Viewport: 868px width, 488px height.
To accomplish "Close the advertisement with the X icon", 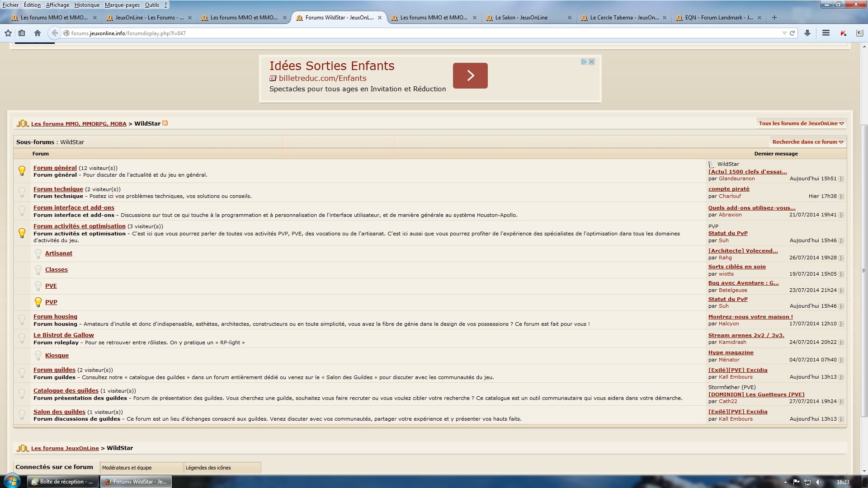I will click(x=591, y=62).
